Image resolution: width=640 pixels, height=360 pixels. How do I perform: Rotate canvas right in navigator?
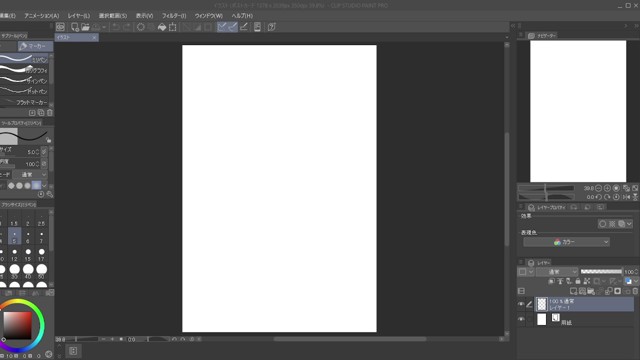(607, 197)
